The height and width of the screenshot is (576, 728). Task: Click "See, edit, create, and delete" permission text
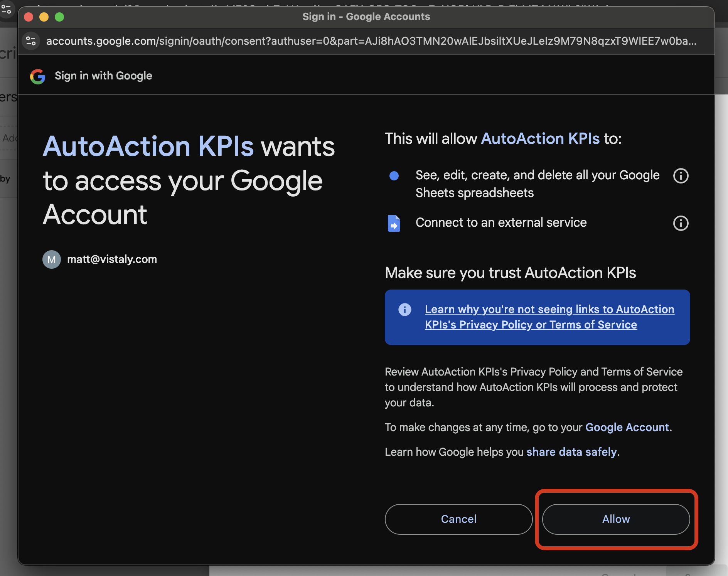click(538, 184)
